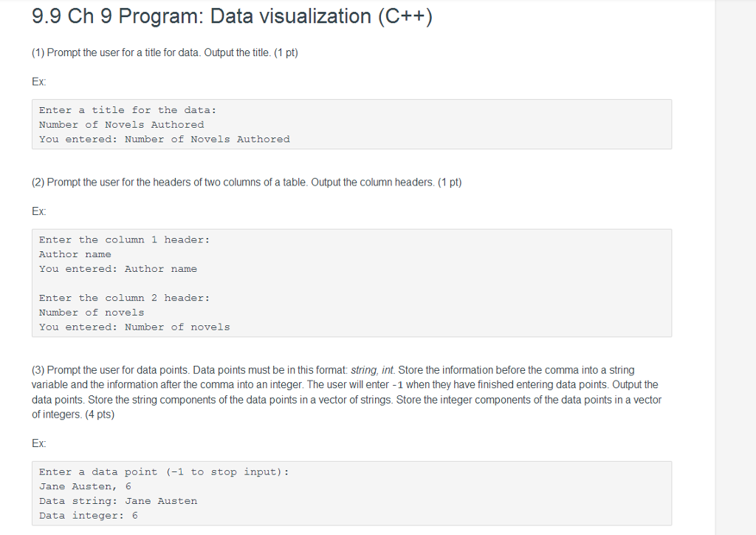Screen dimensions: 756x535
Task: Click the 'You entered: Number of novels' line
Action: pyautogui.click(x=134, y=327)
